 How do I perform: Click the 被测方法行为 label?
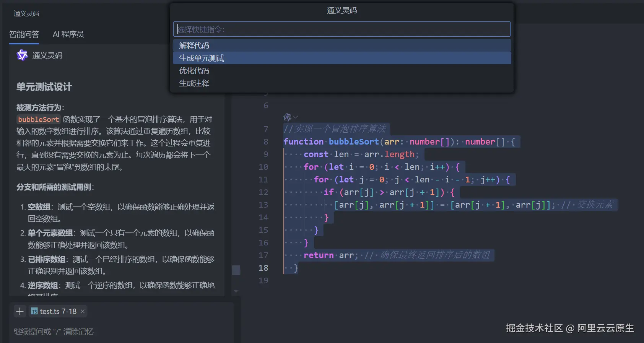click(40, 107)
